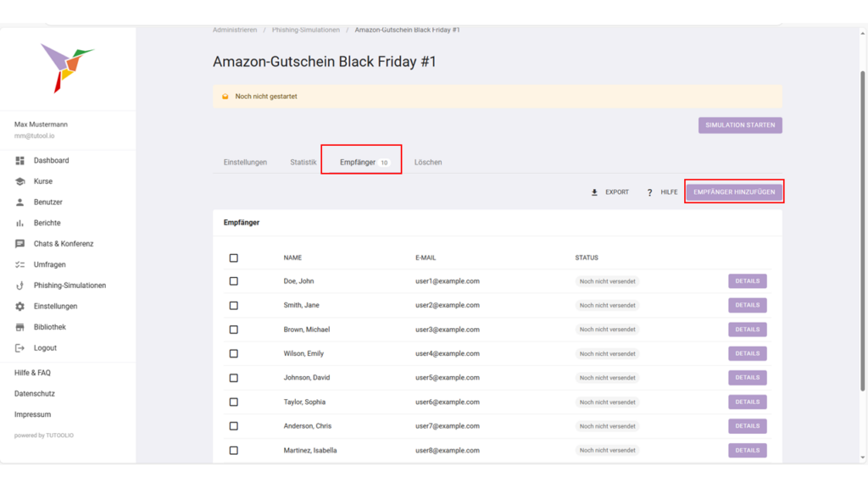
Task: Open the Löschen tab
Action: click(428, 162)
